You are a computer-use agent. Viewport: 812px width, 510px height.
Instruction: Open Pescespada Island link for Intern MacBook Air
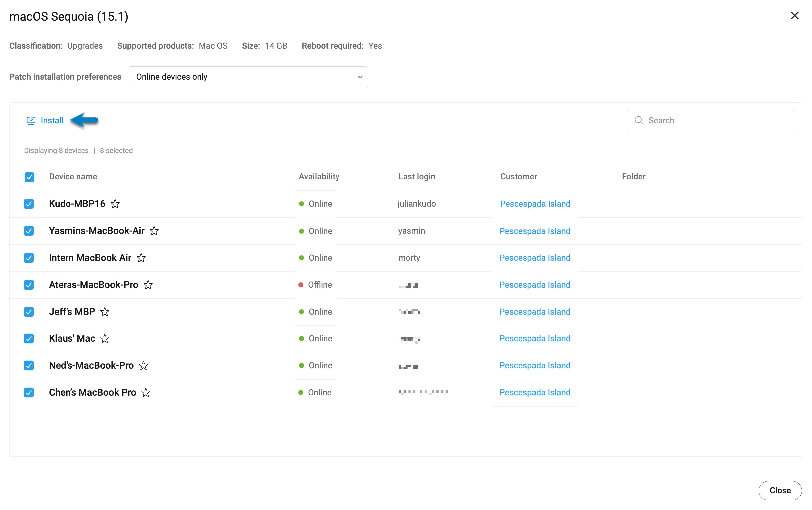pyautogui.click(x=535, y=258)
